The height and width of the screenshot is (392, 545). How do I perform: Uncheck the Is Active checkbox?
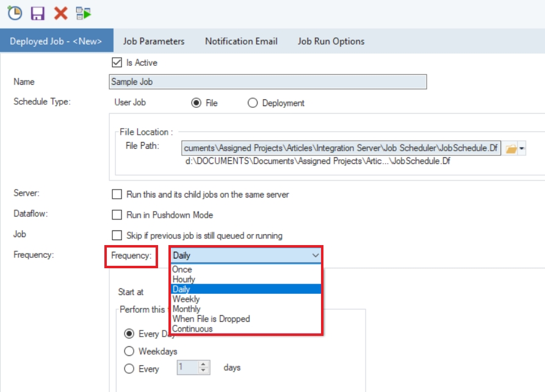(117, 62)
